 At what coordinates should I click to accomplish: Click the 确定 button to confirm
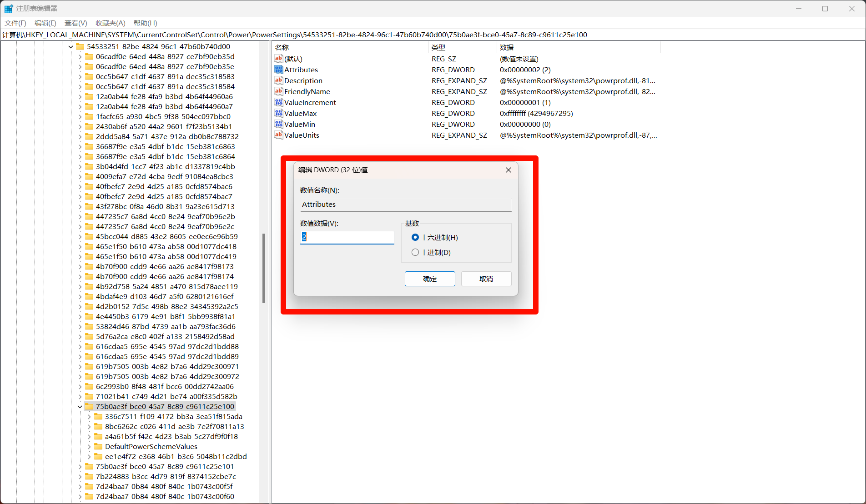click(x=429, y=279)
